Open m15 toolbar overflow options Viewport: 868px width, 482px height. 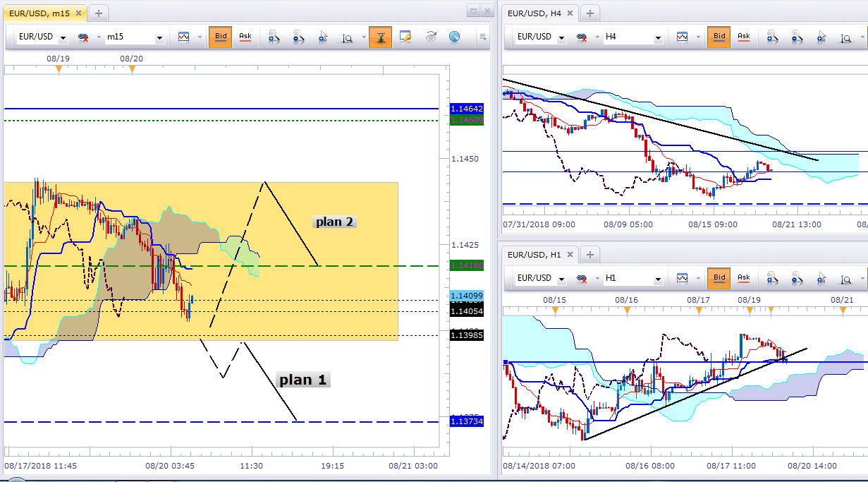pos(483,37)
